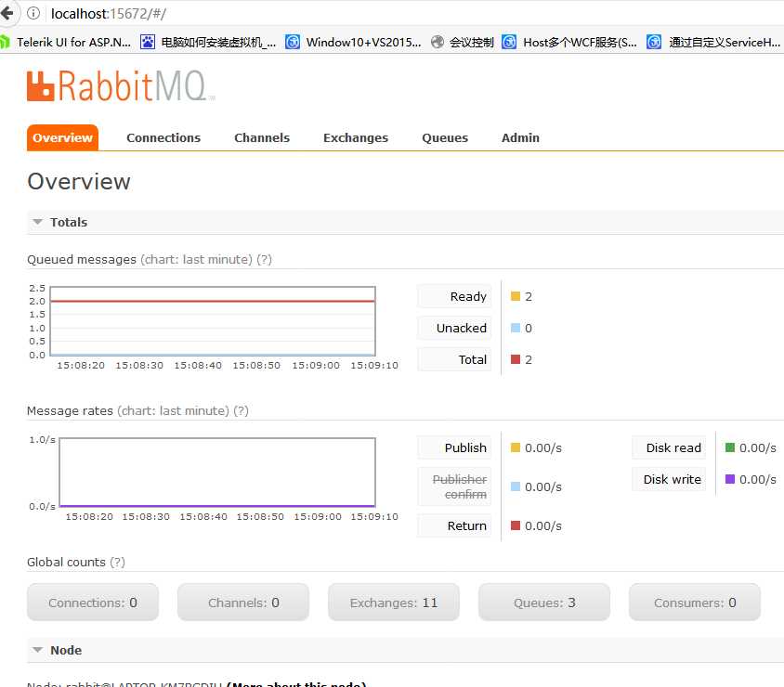Image resolution: width=784 pixels, height=687 pixels.
Task: Toggle the Disk write legend label
Action: click(669, 479)
